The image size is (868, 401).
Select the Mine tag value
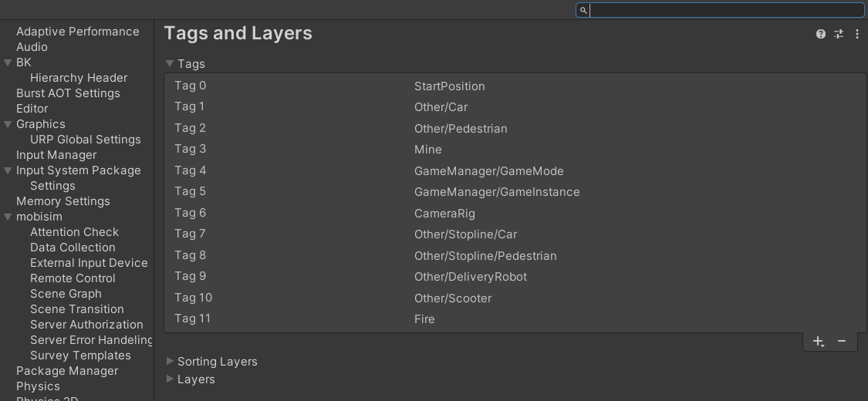click(427, 150)
